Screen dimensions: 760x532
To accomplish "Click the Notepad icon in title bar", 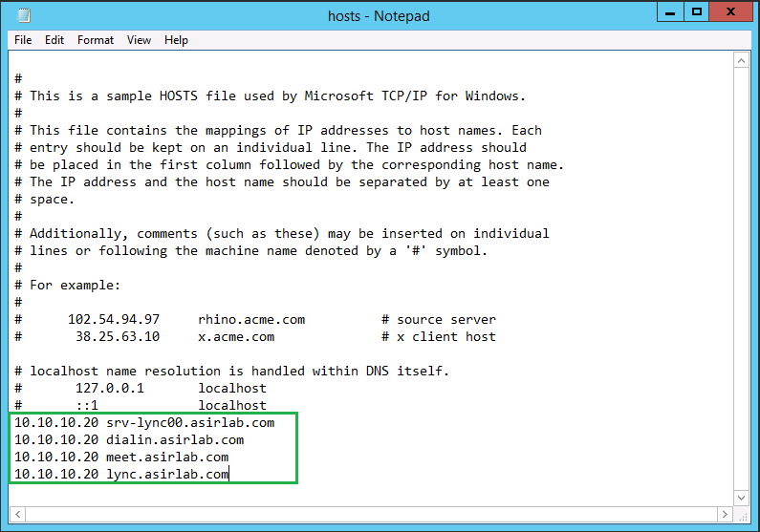I will [23, 15].
